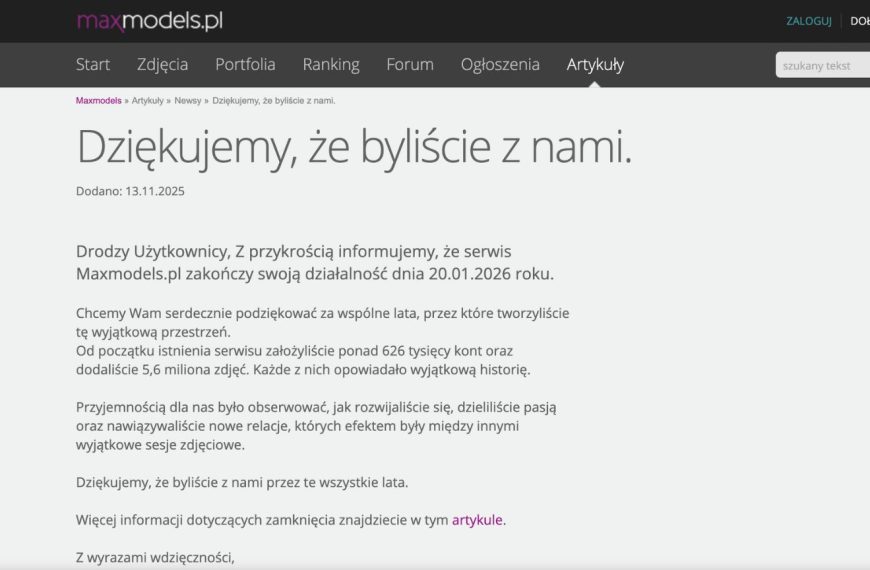Click the text 'Z wyrazami wdzięczności,'
The height and width of the screenshot is (570, 870).
point(155,558)
